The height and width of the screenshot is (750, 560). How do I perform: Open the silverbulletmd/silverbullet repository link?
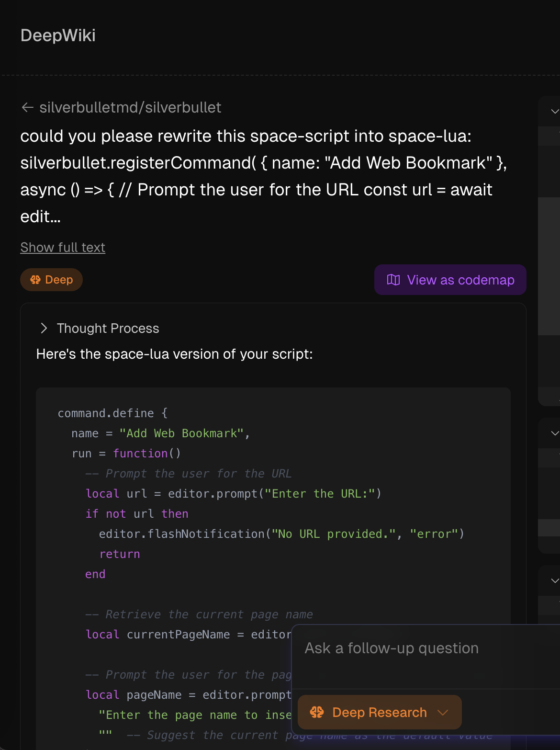(x=130, y=108)
